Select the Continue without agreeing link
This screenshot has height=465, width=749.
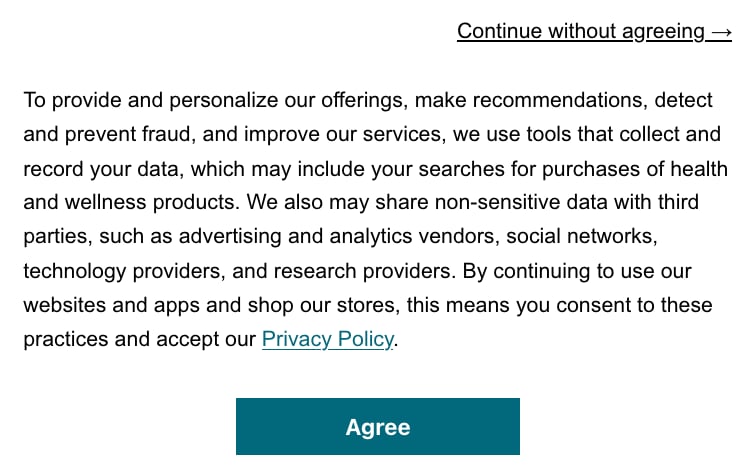(x=580, y=31)
